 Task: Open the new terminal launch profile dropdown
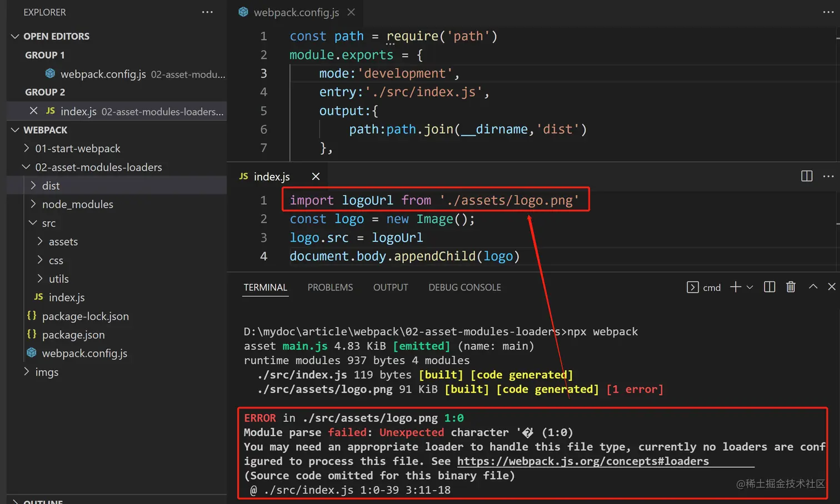click(x=749, y=287)
